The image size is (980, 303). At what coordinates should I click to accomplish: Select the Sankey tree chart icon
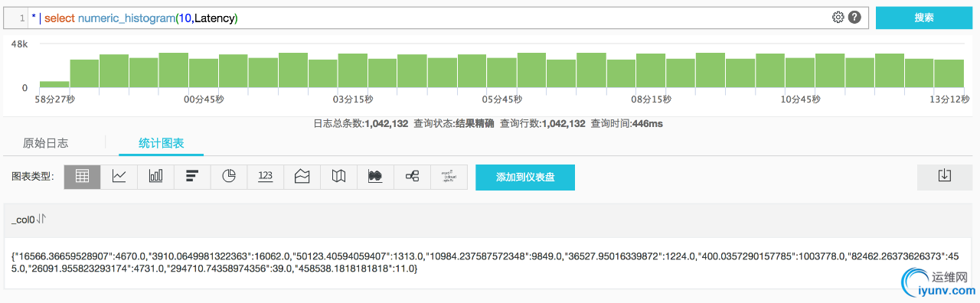pos(413,176)
